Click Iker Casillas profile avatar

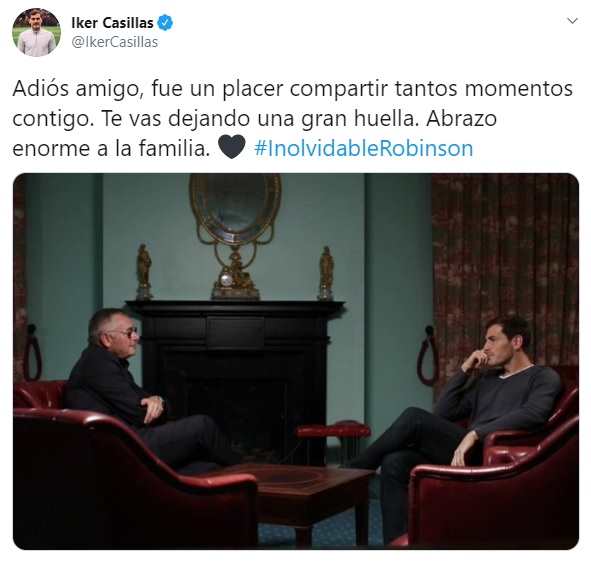37,32
